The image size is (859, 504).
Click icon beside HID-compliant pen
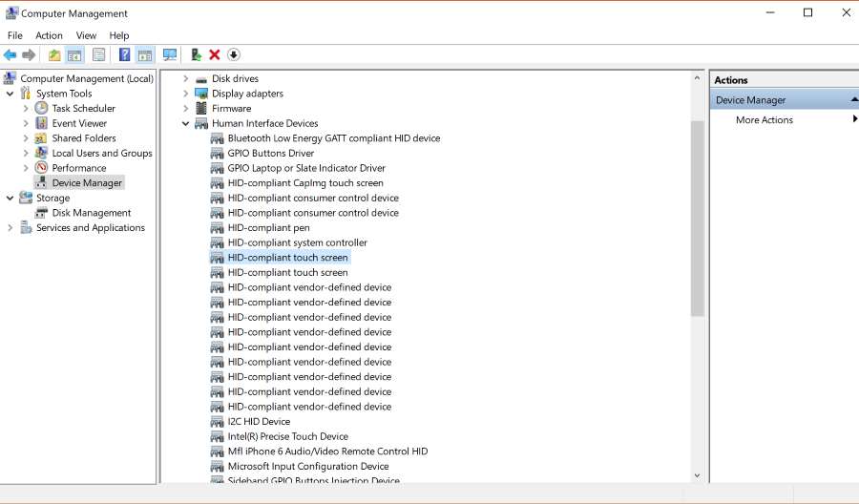218,227
